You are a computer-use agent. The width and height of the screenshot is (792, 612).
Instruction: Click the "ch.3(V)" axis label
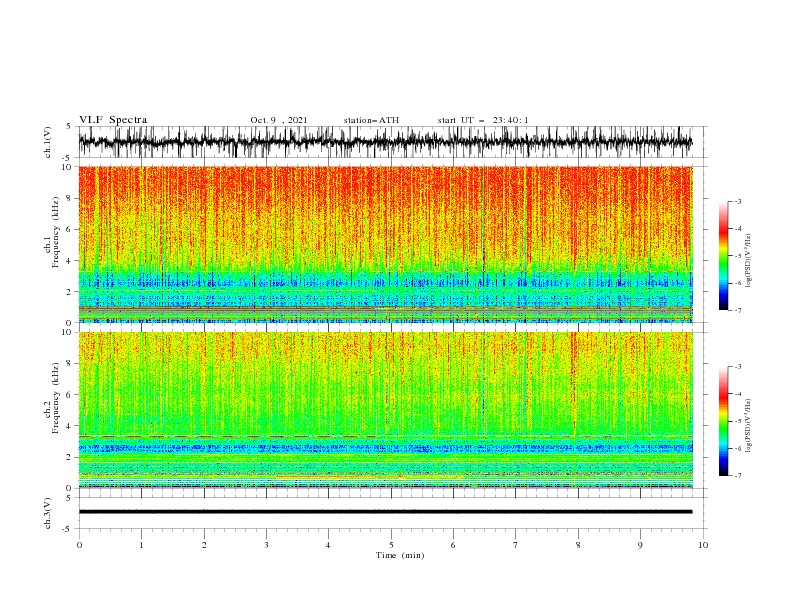pyautogui.click(x=48, y=513)
